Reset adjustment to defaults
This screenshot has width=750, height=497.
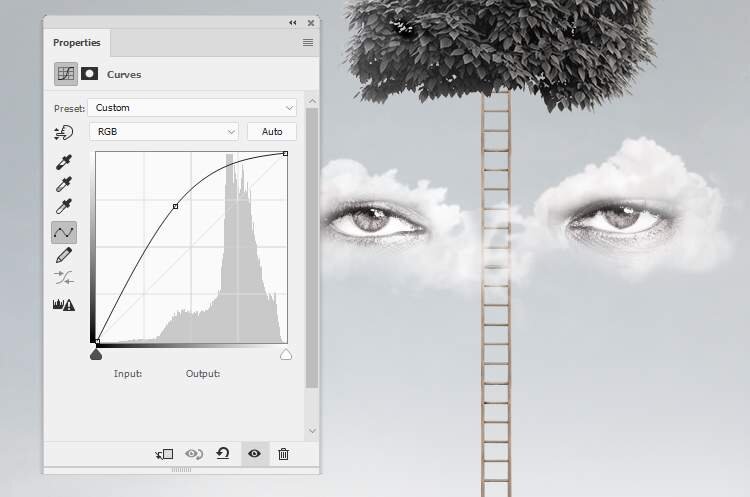point(223,453)
